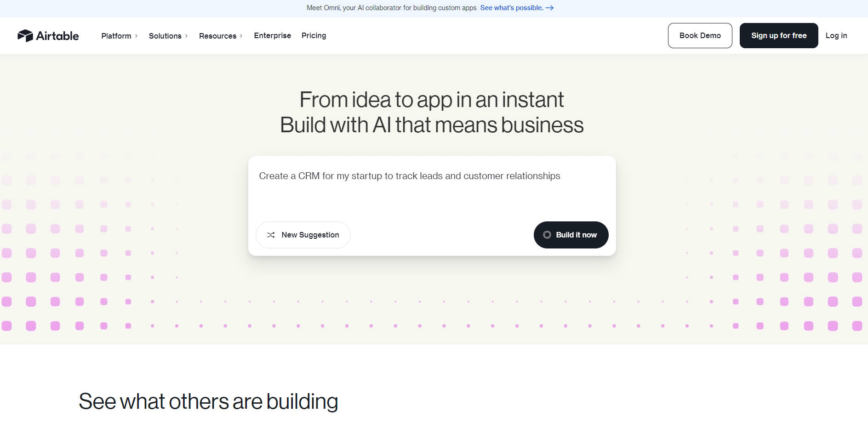Click the Airtable logo icon
This screenshot has width=868, height=423.
(x=25, y=35)
